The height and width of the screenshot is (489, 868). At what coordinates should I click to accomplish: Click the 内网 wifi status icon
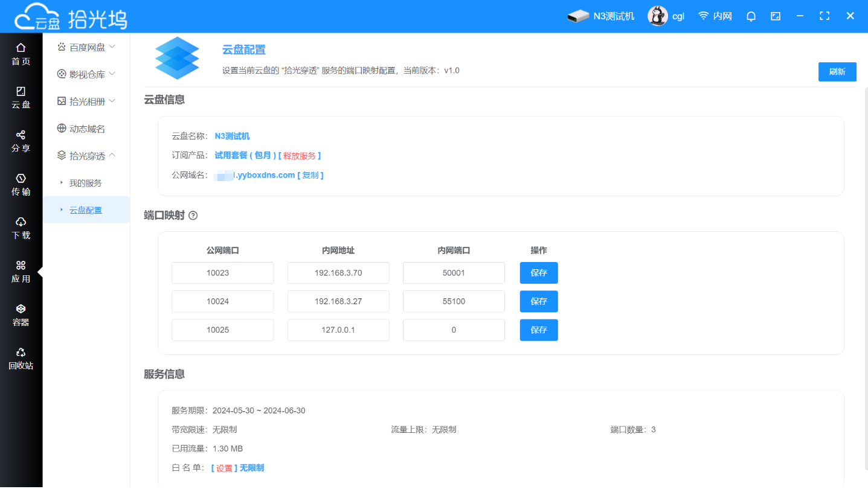coord(703,16)
